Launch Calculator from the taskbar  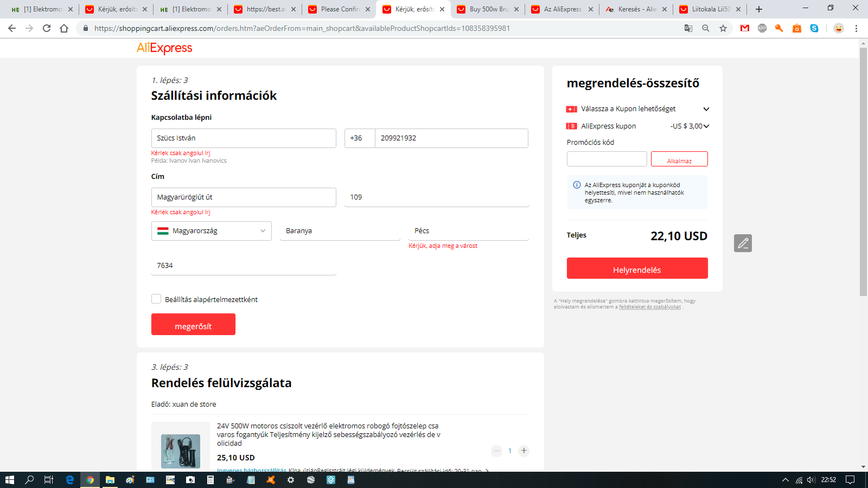(210, 480)
